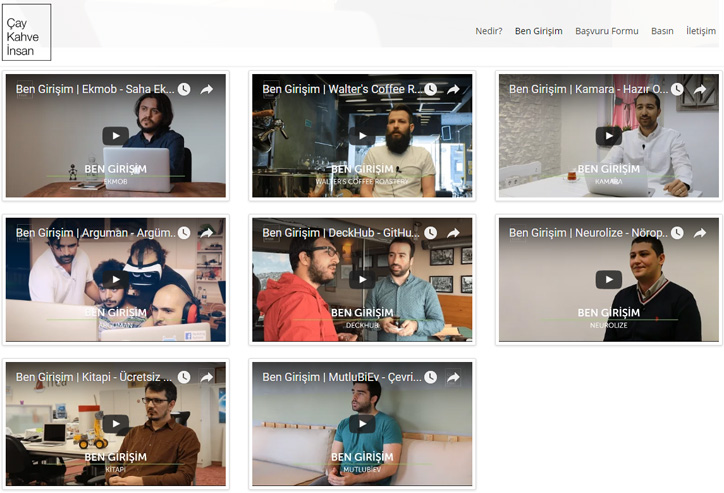Open video title 'Ben Girişim | Kitapi - Ücretsiz ...'
724x493 pixels.
click(x=94, y=377)
